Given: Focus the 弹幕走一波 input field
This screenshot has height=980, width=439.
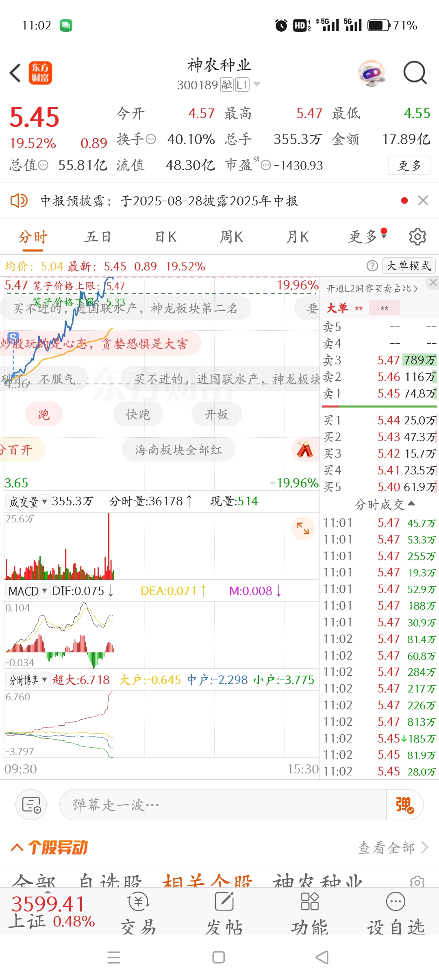Looking at the screenshot, I should (223, 804).
